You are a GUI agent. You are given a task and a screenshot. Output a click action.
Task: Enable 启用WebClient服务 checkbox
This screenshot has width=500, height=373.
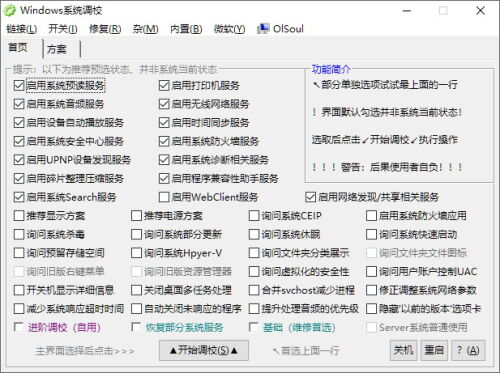click(x=164, y=197)
